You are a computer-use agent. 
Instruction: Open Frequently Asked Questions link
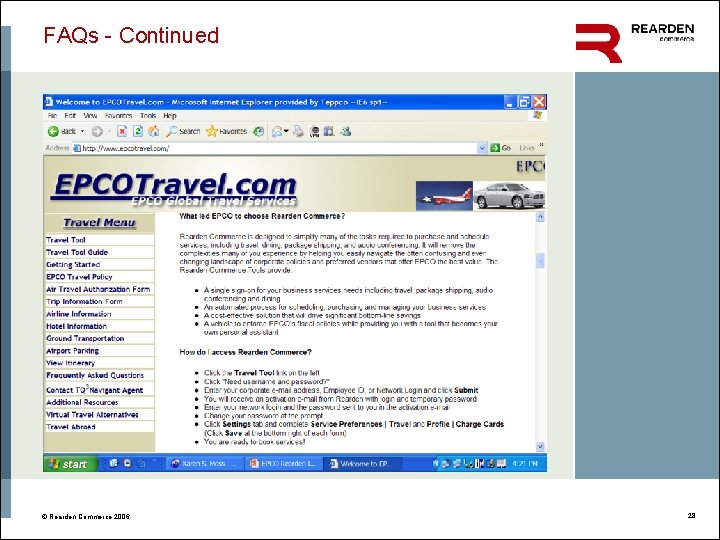coord(95,375)
